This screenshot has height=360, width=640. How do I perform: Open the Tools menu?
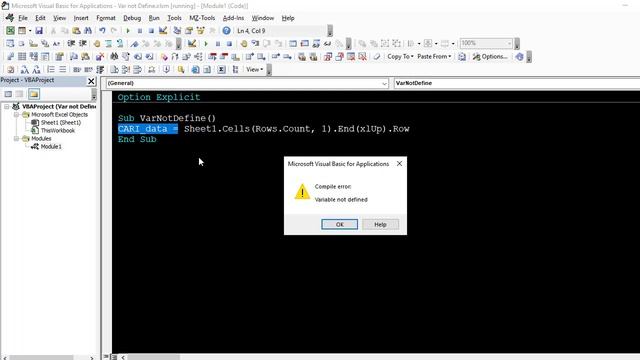click(174, 18)
